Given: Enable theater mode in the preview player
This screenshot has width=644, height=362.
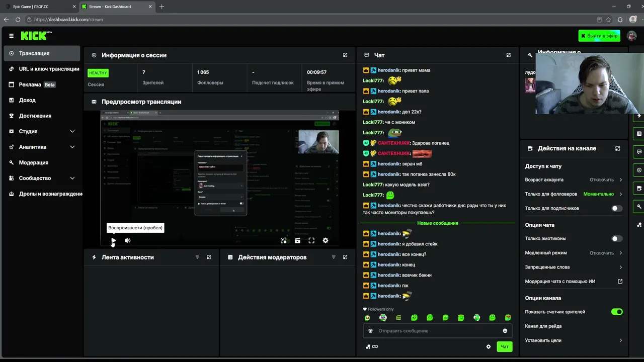Looking at the screenshot, I should 297,241.
